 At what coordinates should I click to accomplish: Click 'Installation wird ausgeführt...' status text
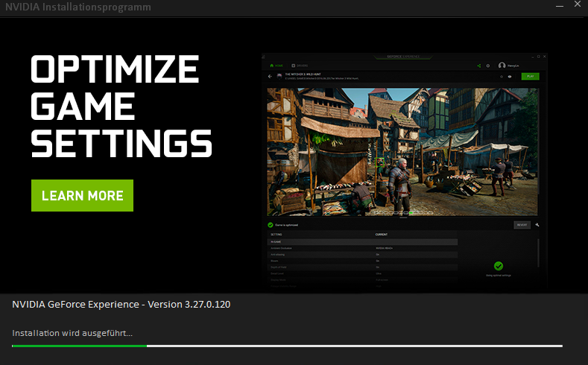tap(72, 333)
